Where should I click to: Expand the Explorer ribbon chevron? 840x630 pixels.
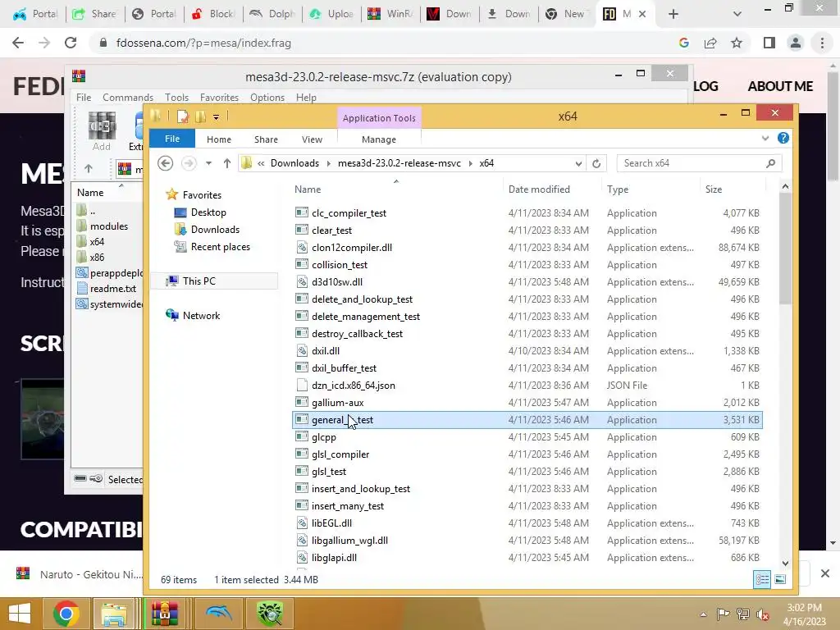click(765, 138)
